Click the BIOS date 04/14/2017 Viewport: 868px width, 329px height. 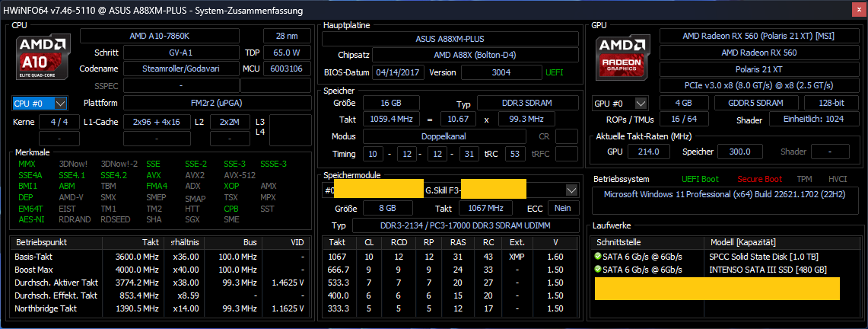tap(399, 72)
